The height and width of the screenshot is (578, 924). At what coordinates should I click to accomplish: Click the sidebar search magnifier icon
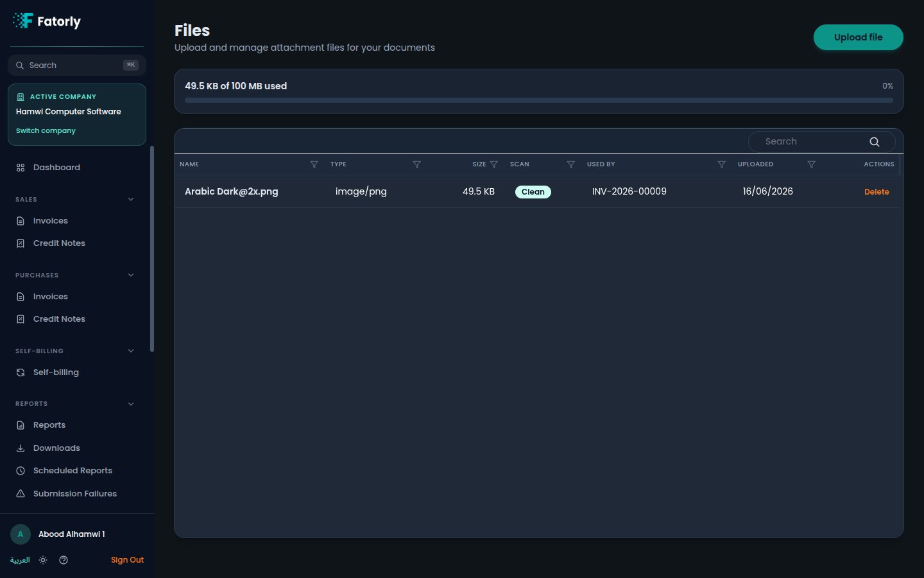tap(20, 66)
